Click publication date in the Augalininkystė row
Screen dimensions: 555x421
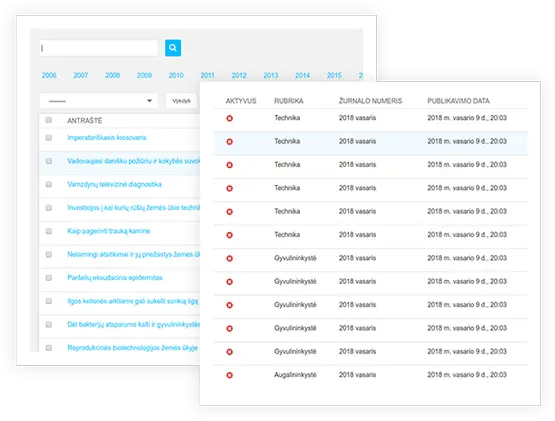467,375
